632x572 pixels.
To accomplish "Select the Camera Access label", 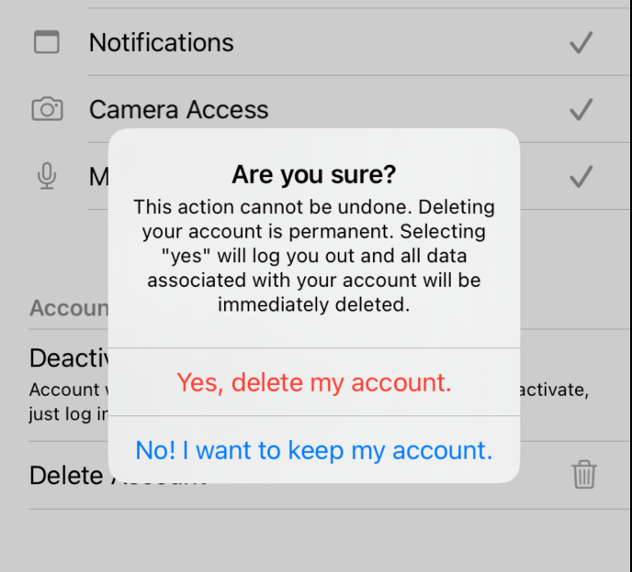I will point(178,109).
